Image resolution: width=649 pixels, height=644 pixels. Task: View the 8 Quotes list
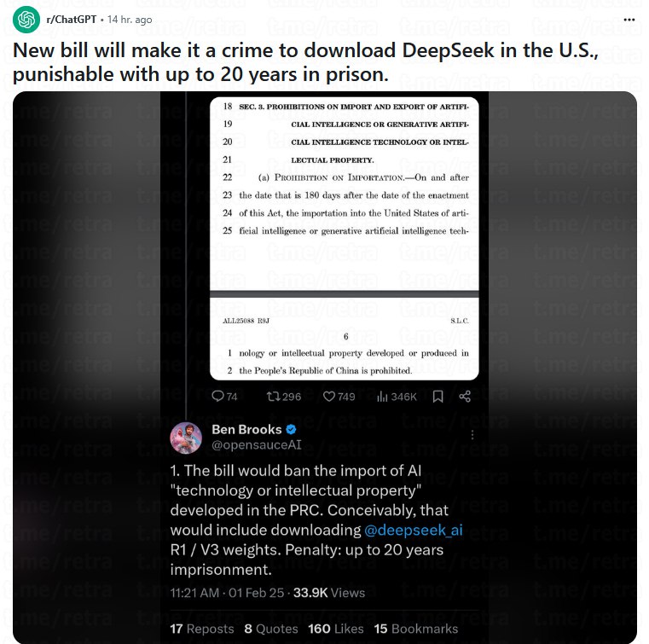(271, 629)
